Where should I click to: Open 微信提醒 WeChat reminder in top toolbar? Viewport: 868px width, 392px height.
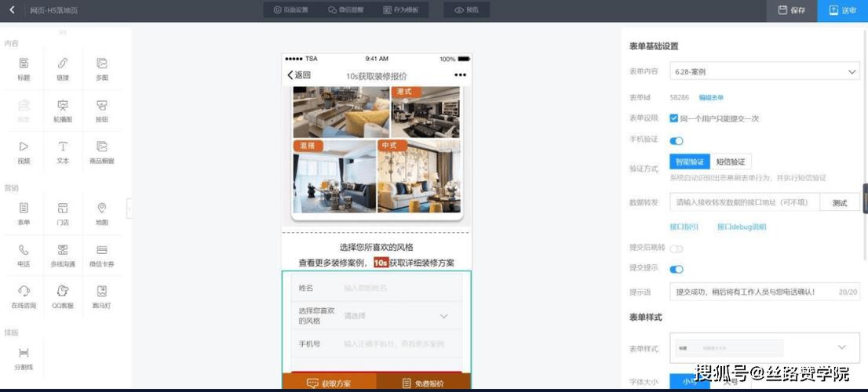[x=345, y=10]
